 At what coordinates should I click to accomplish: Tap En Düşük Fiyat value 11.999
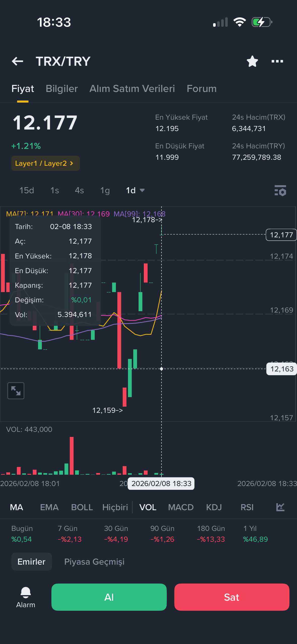pos(167,157)
